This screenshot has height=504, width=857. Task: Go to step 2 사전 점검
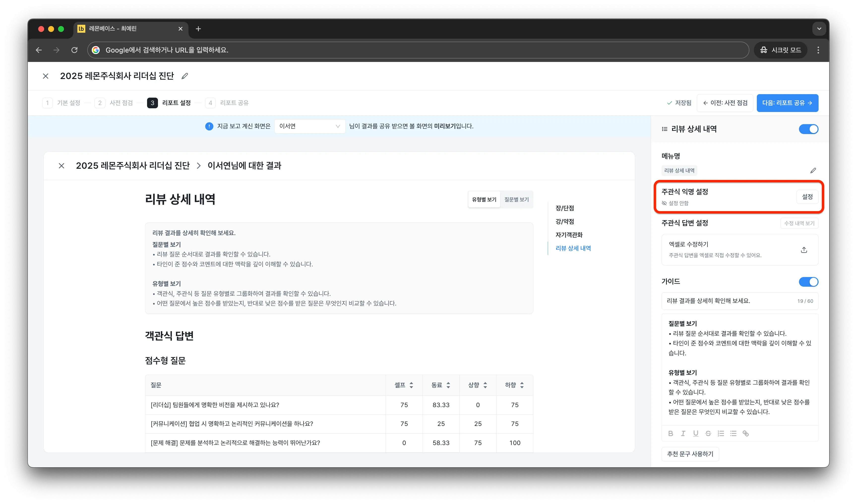(x=114, y=103)
